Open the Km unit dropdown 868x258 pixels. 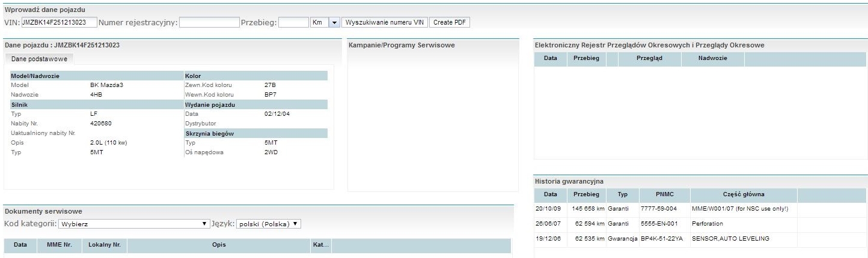(335, 23)
